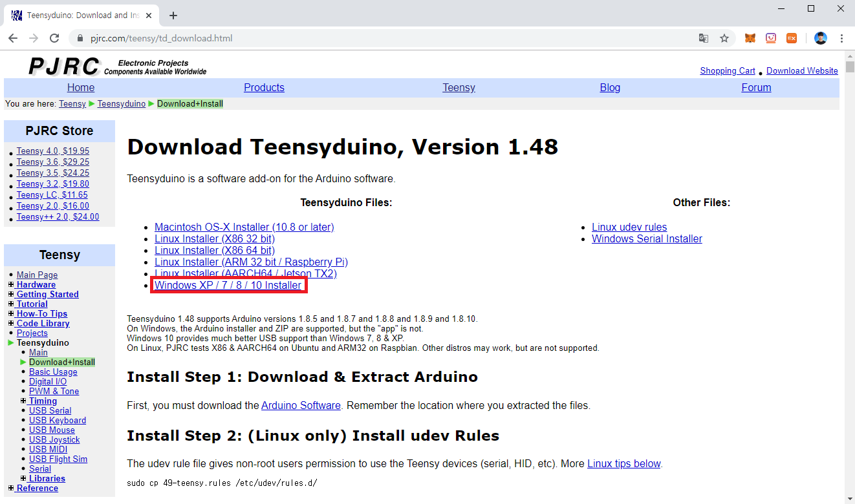The width and height of the screenshot is (855, 504).
Task: Expand the How-To Tips section
Action: 11,314
